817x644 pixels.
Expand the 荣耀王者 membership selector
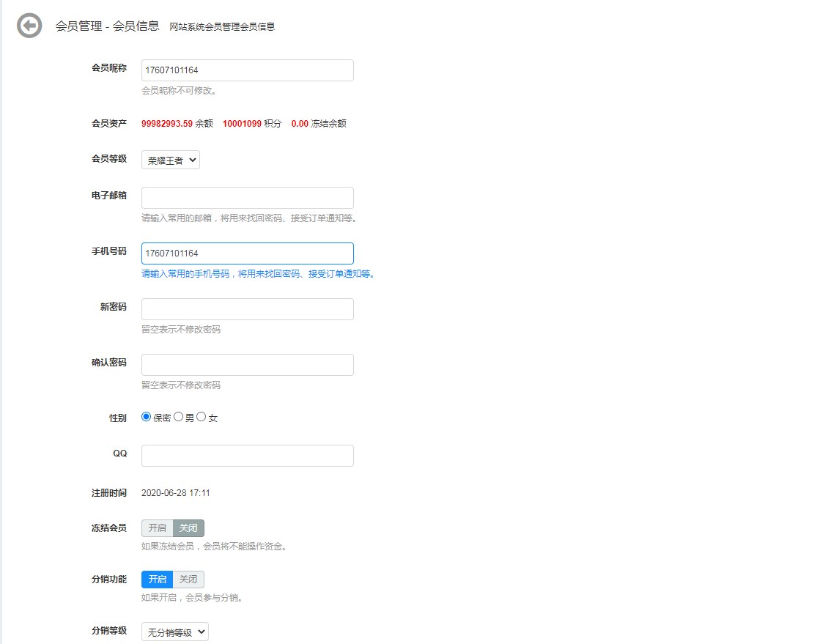pos(170,159)
